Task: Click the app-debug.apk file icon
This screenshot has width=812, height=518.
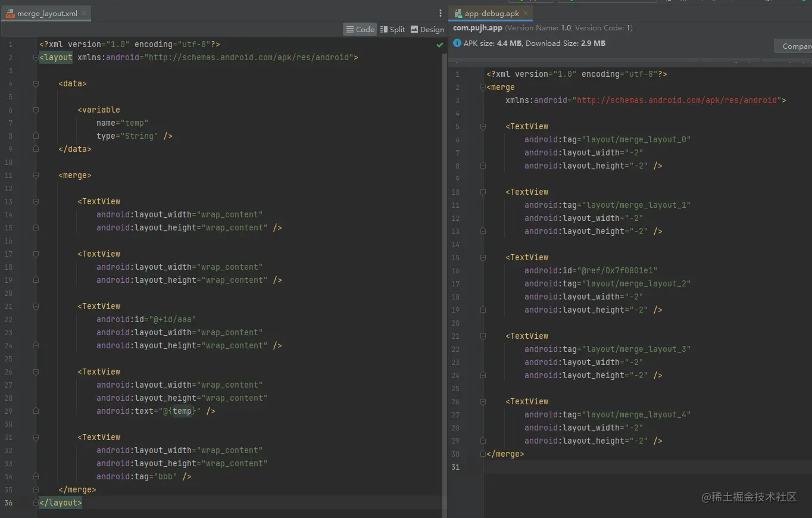Action: pos(457,13)
